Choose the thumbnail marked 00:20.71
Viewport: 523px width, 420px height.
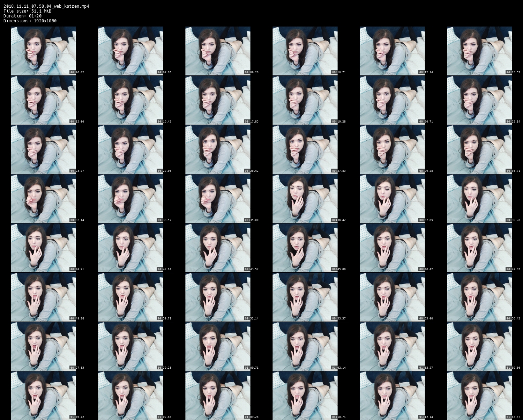(393, 100)
